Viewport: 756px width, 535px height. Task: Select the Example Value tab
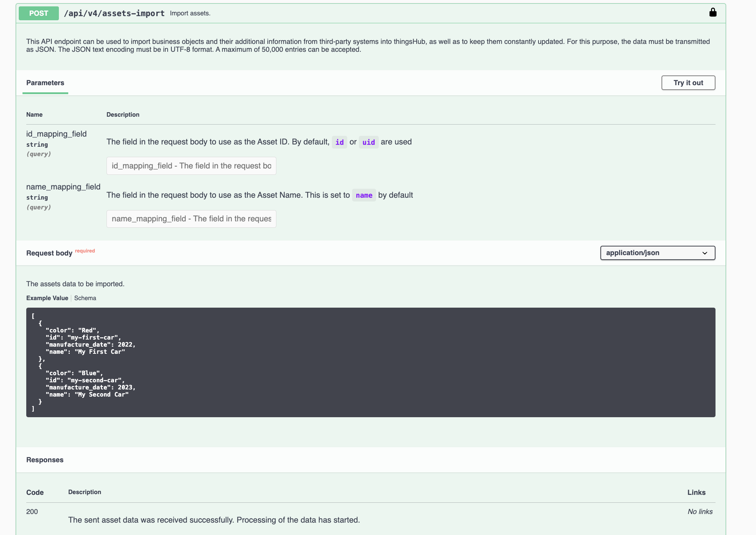[47, 298]
